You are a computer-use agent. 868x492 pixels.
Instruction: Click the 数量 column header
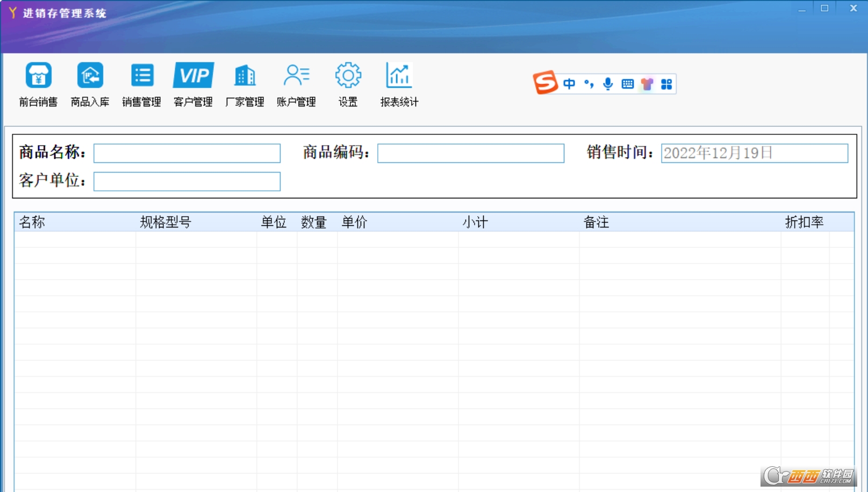(x=317, y=222)
